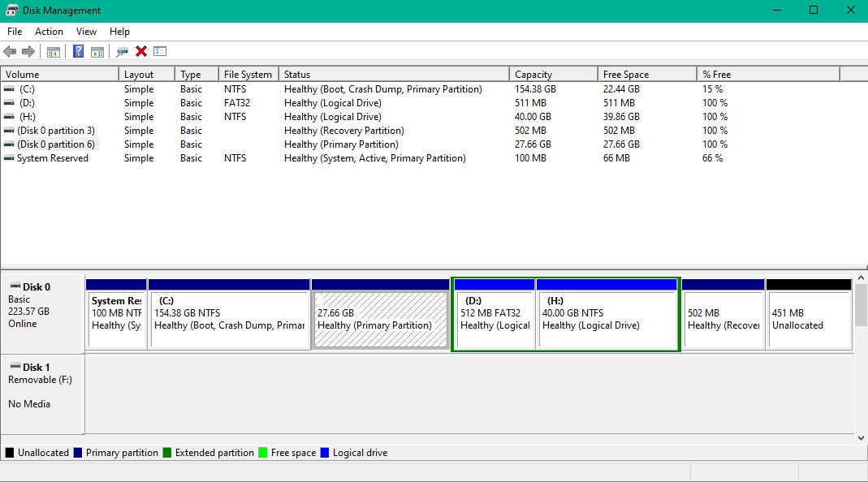Click the FAT32 file system cell

pyautogui.click(x=237, y=102)
